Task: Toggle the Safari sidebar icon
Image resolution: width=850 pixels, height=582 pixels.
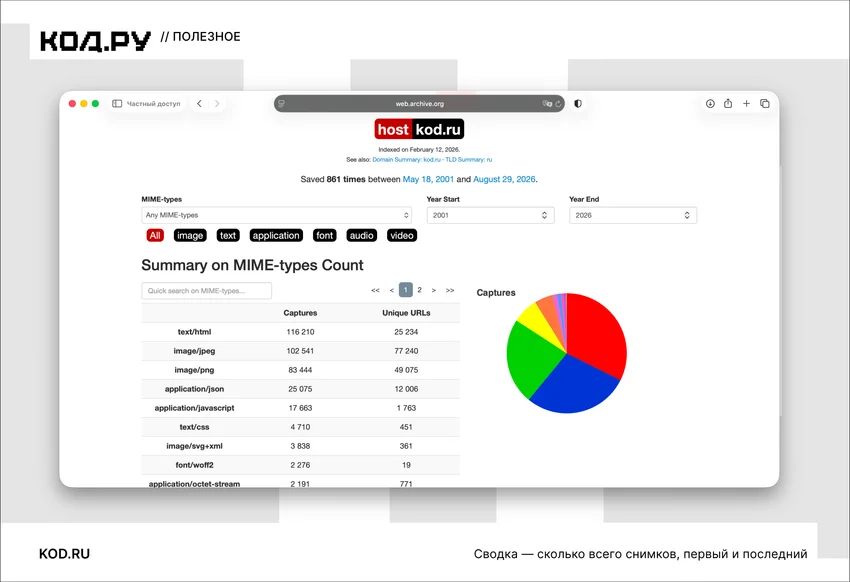Action: (x=117, y=104)
